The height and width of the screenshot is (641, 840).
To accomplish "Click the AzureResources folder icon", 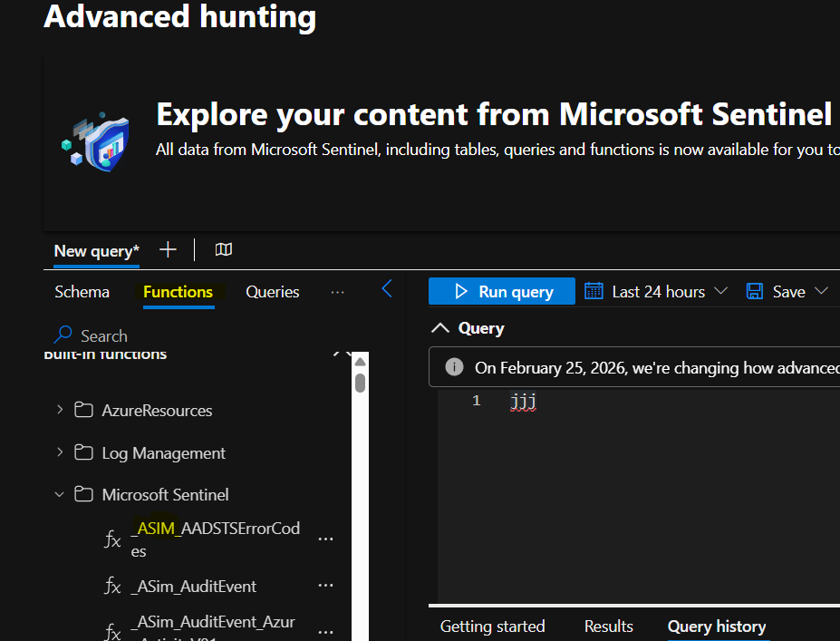I will [83, 410].
